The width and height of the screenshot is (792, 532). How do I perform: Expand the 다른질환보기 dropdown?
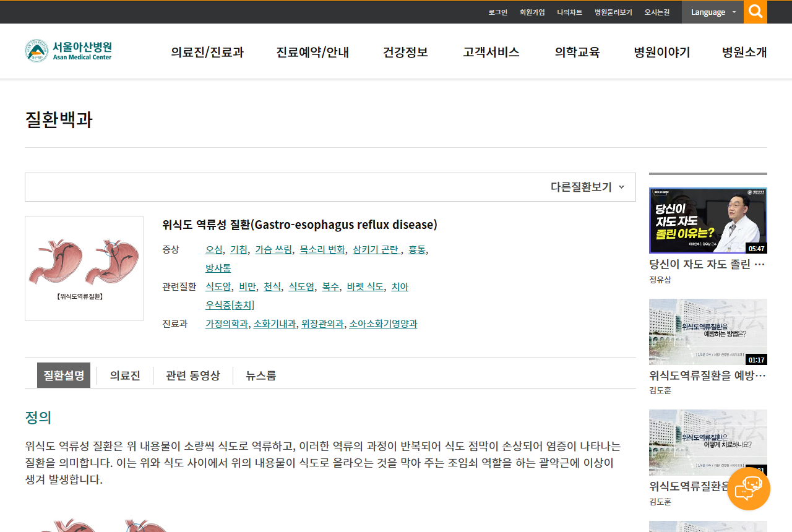point(587,187)
